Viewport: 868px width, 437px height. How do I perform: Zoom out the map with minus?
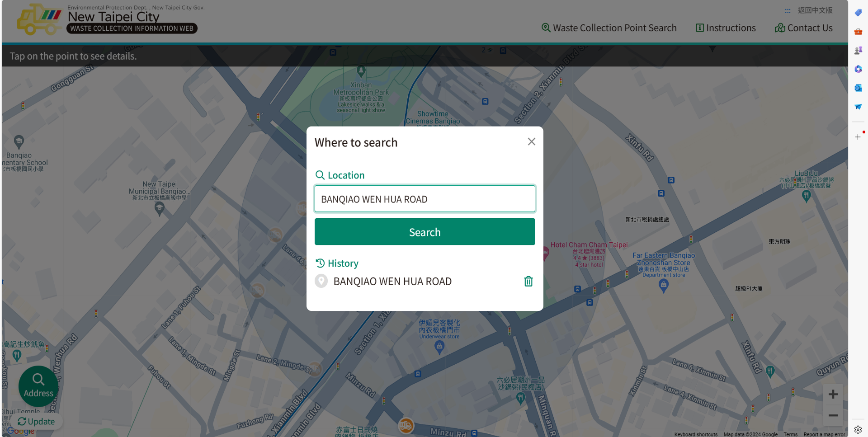coord(833,415)
